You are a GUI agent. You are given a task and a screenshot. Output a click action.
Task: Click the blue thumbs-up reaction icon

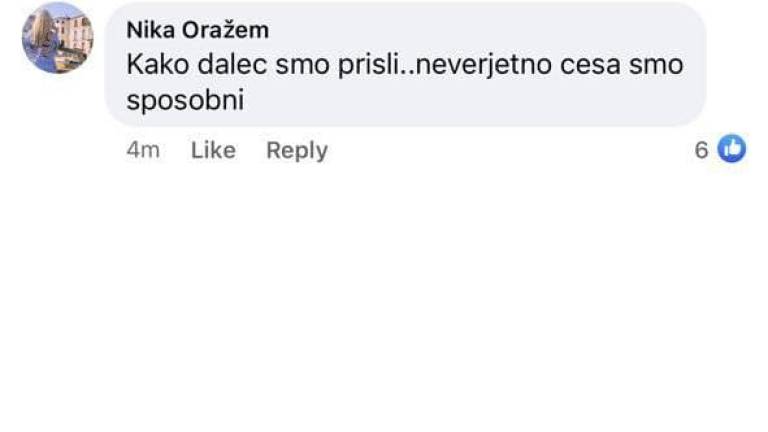733,150
